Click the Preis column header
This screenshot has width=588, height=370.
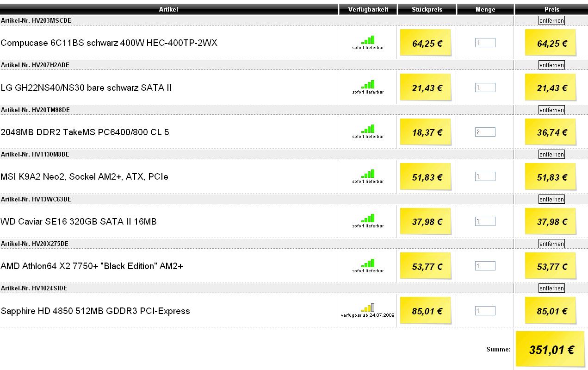pos(551,9)
